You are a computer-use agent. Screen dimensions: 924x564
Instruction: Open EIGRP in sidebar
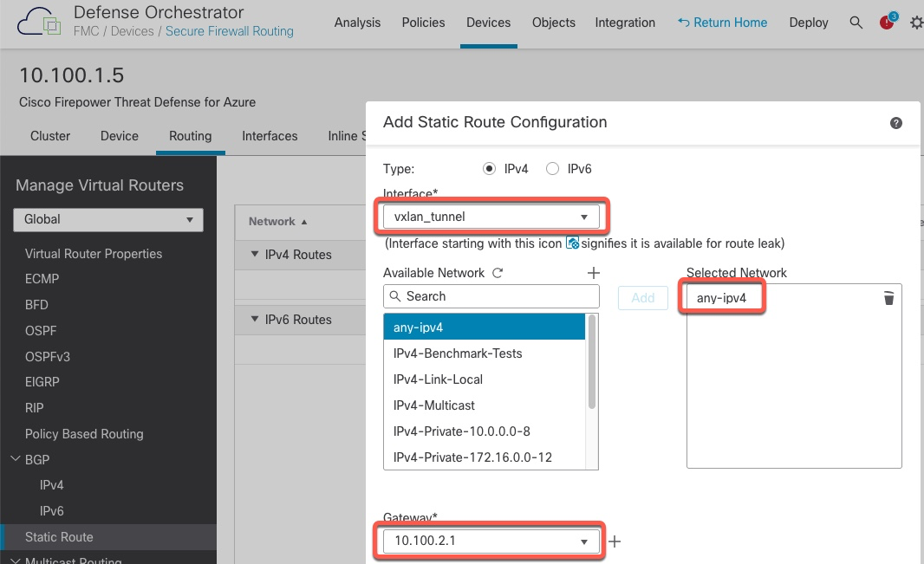tap(42, 382)
